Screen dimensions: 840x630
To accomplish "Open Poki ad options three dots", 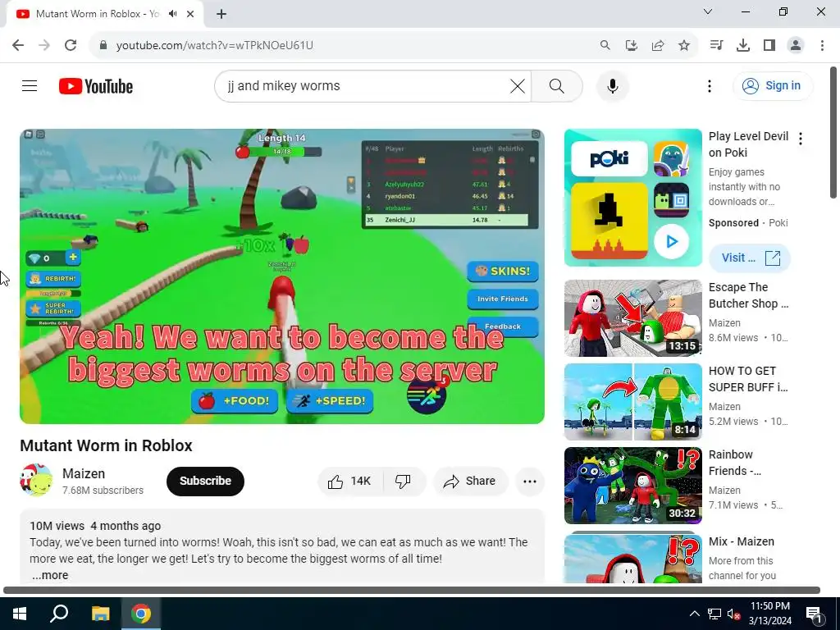I will pos(801,139).
